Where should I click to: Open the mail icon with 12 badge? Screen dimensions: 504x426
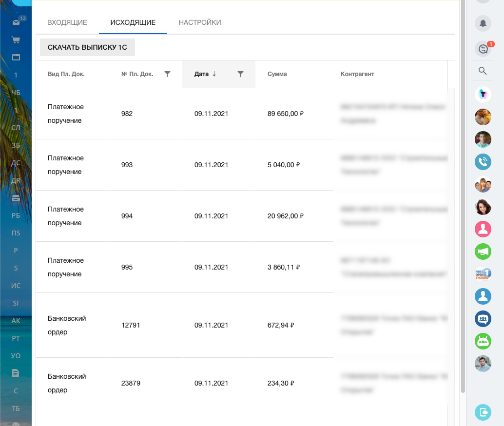(16, 22)
